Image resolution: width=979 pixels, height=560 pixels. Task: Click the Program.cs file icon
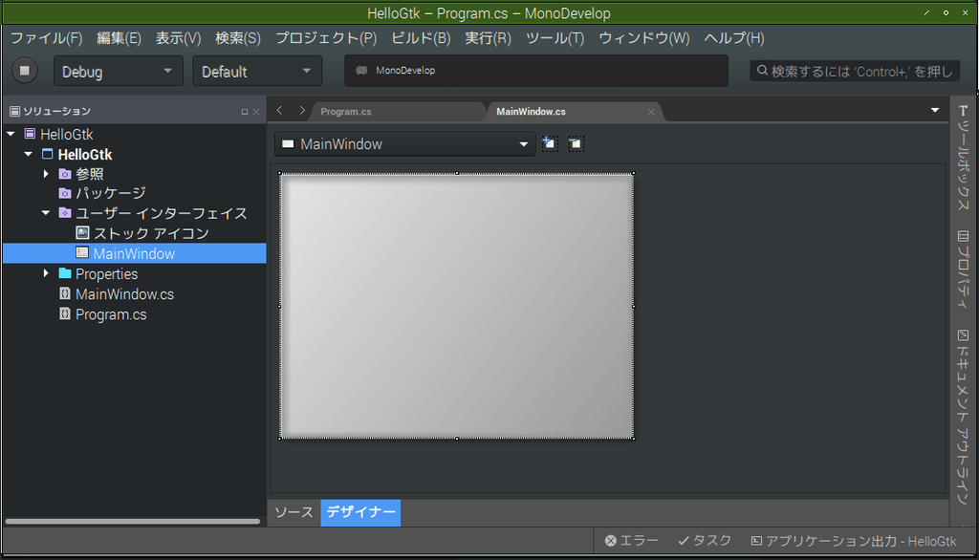tap(65, 313)
